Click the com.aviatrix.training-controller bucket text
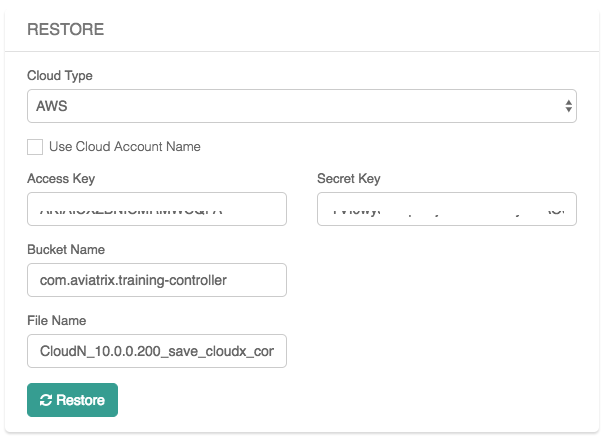The height and width of the screenshot is (440, 606). click(133, 280)
